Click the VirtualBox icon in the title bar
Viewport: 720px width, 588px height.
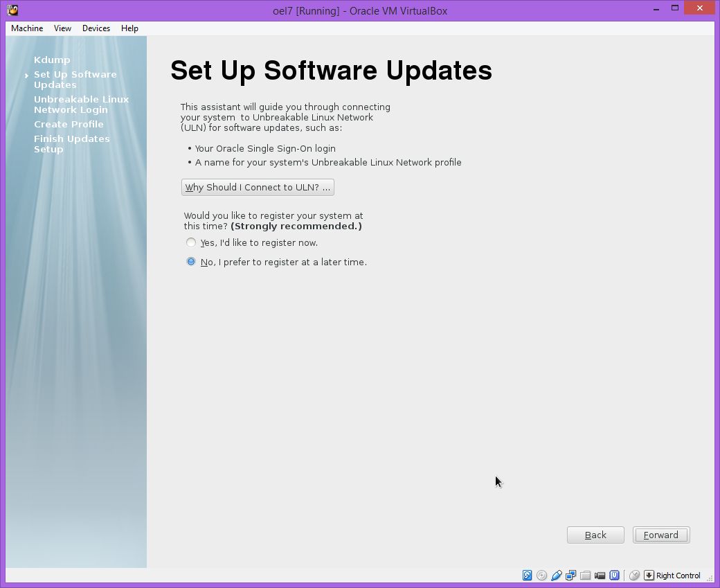[x=13, y=10]
